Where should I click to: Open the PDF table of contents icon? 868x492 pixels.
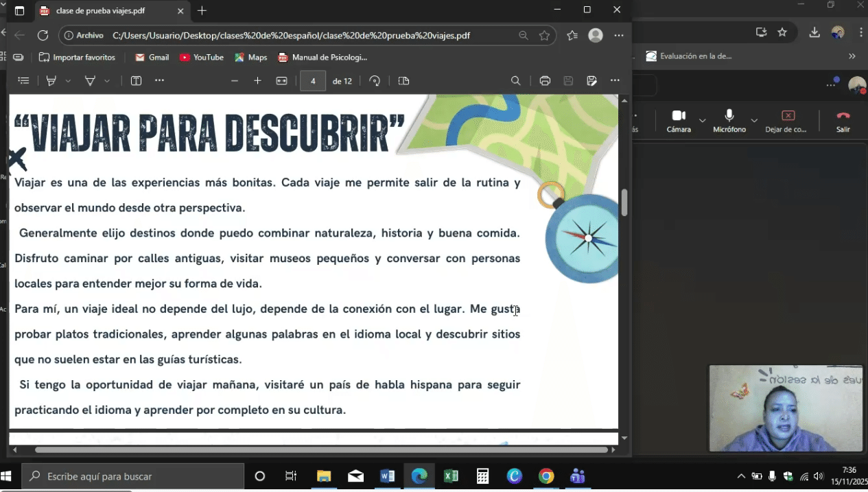tap(23, 81)
